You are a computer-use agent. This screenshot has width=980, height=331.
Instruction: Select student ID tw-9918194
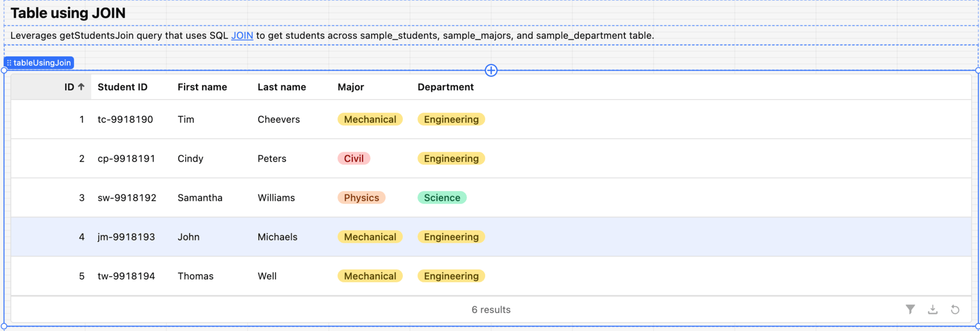(x=126, y=276)
